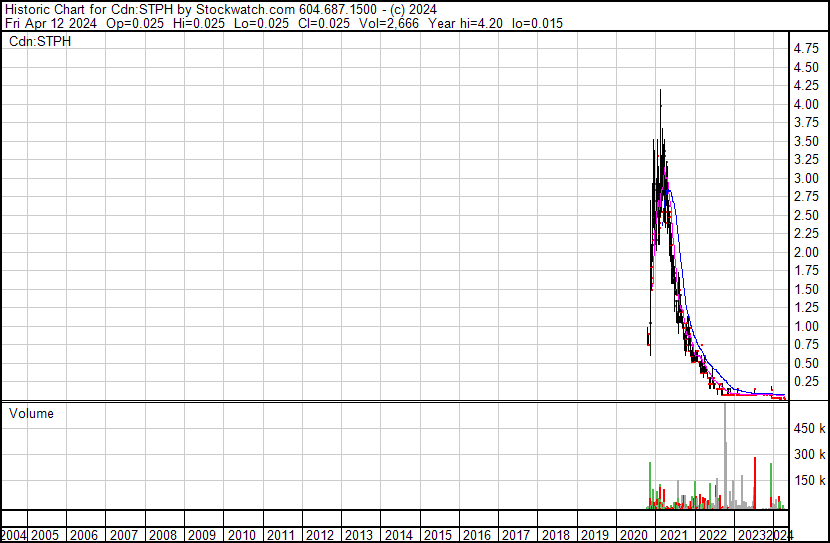The image size is (830, 543).
Task: Select the 2009 year label
Action: click(x=202, y=535)
